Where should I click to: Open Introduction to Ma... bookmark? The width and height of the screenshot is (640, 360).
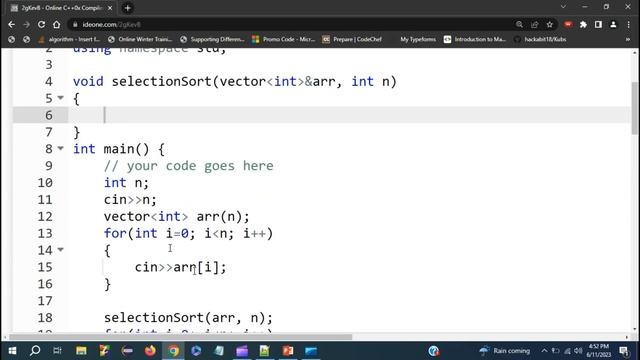pyautogui.click(x=475, y=39)
